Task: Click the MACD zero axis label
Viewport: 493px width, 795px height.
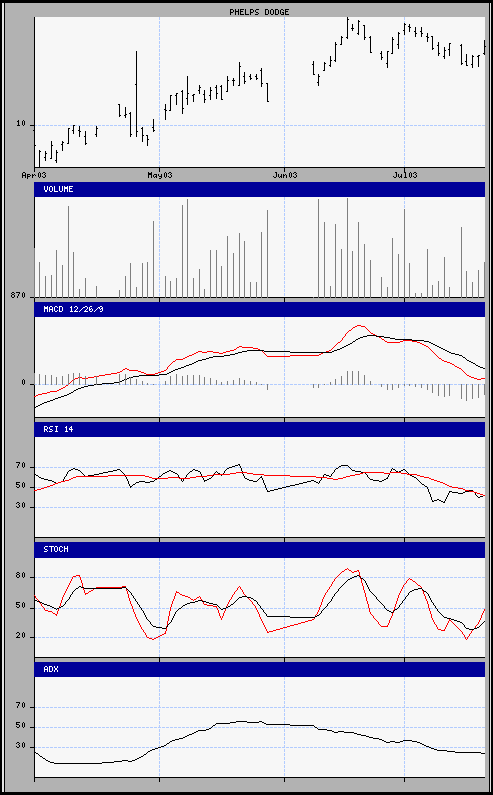Action: pos(23,383)
